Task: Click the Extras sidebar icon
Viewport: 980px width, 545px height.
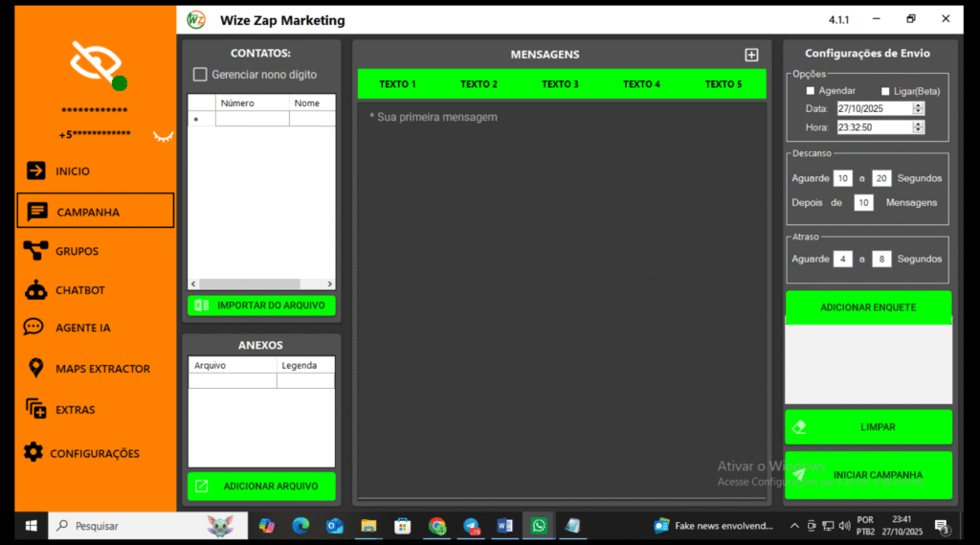Action: pos(35,409)
